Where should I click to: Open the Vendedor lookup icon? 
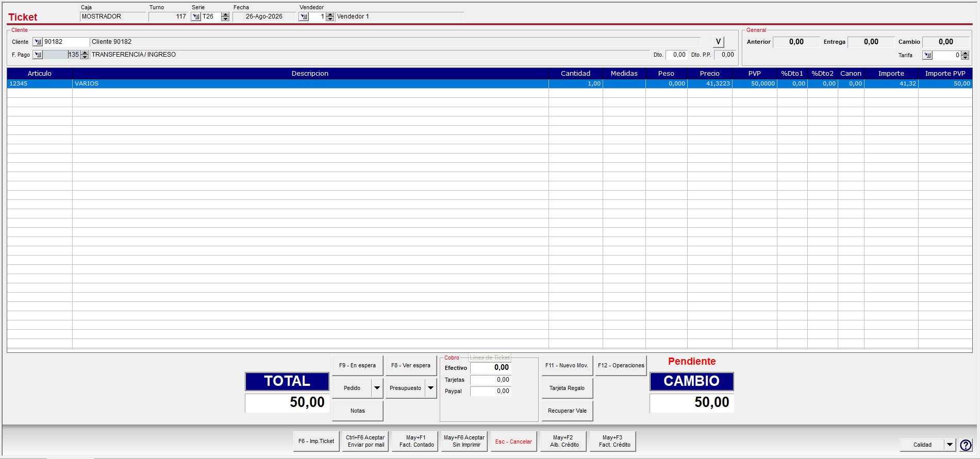point(304,16)
